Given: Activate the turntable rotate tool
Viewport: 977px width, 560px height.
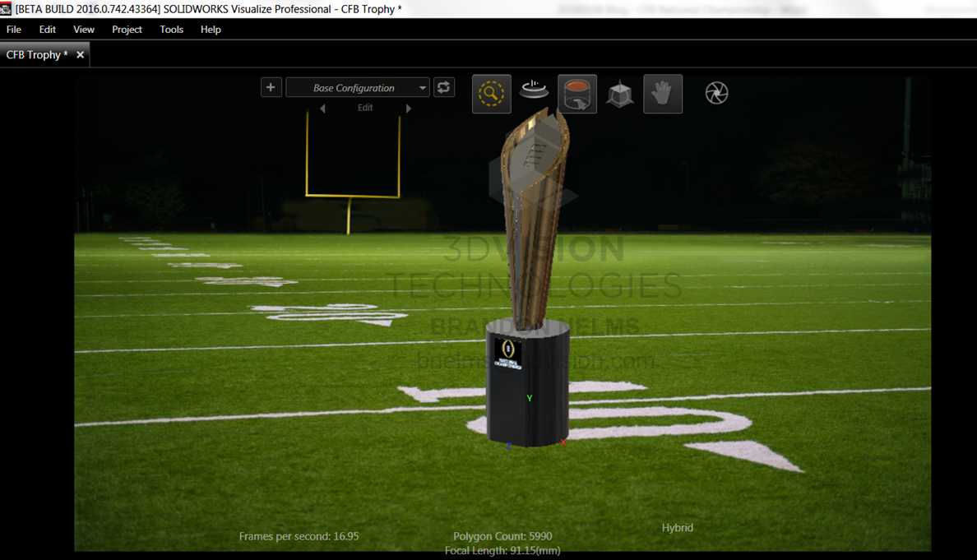Looking at the screenshot, I should pos(534,91).
